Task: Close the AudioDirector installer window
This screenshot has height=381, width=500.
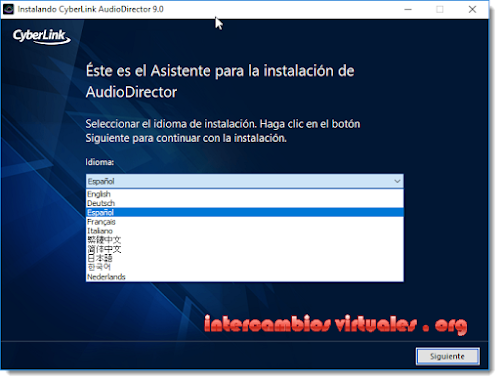Action: (472, 9)
